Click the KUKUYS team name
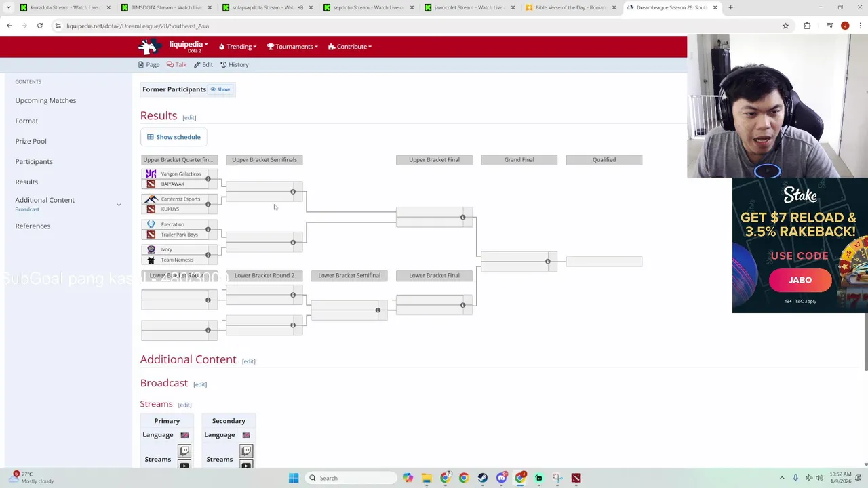868x488 pixels. (x=170, y=209)
